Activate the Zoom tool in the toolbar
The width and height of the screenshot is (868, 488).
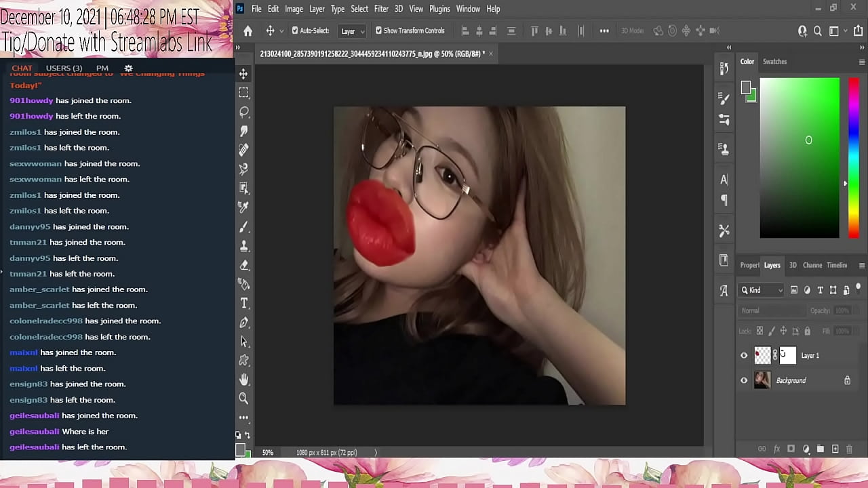point(244,399)
